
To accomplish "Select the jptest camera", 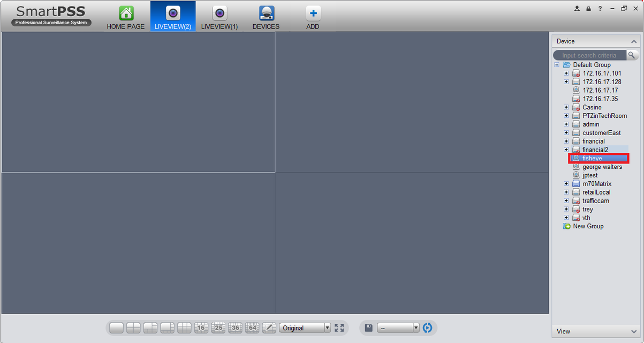I will (590, 175).
